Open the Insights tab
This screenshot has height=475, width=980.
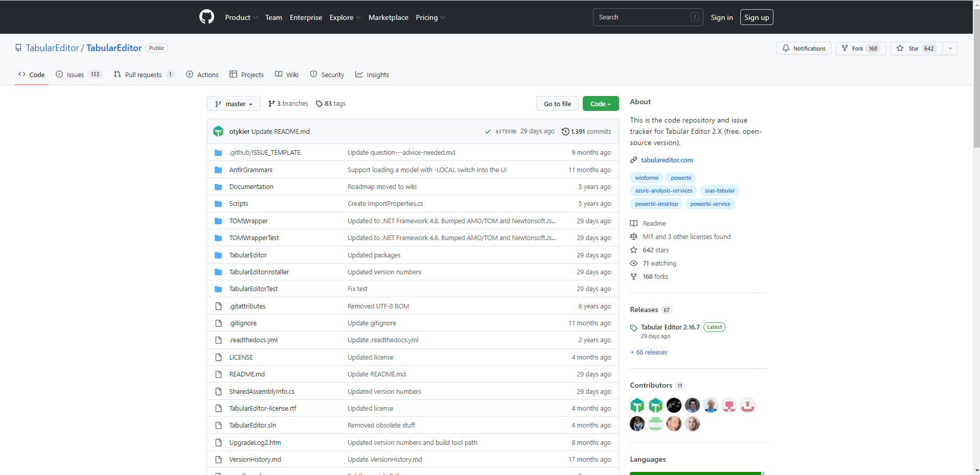[372, 75]
